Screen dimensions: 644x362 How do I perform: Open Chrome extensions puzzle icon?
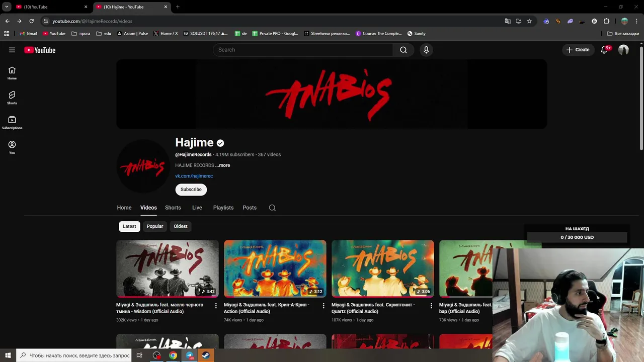coord(606,21)
